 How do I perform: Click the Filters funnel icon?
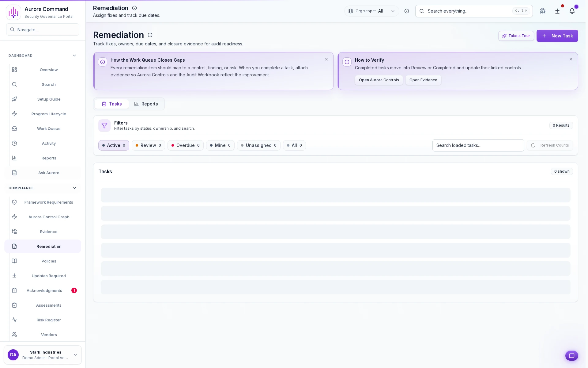pos(104,125)
